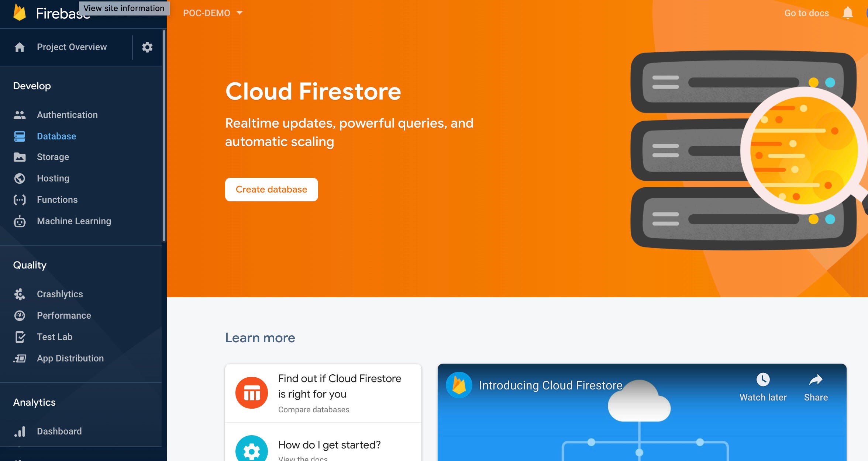Screen dimensions: 868x461
Task: Click the Go to docs link
Action: pos(806,13)
